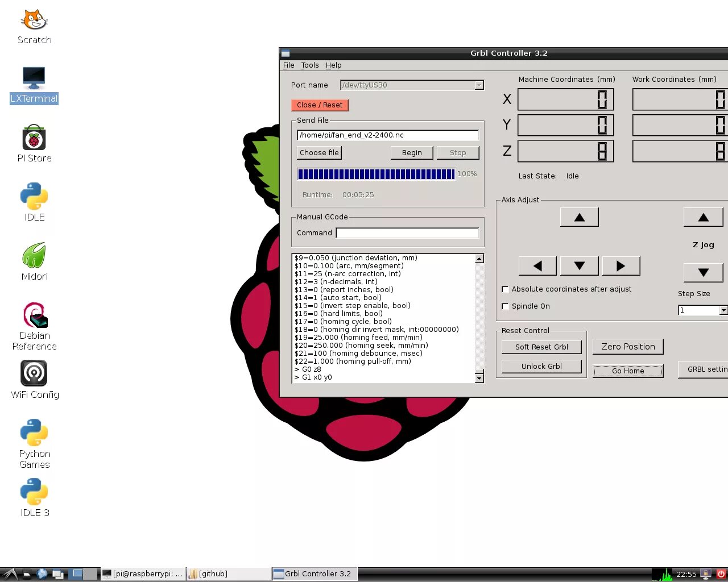Open the File menu

[289, 65]
